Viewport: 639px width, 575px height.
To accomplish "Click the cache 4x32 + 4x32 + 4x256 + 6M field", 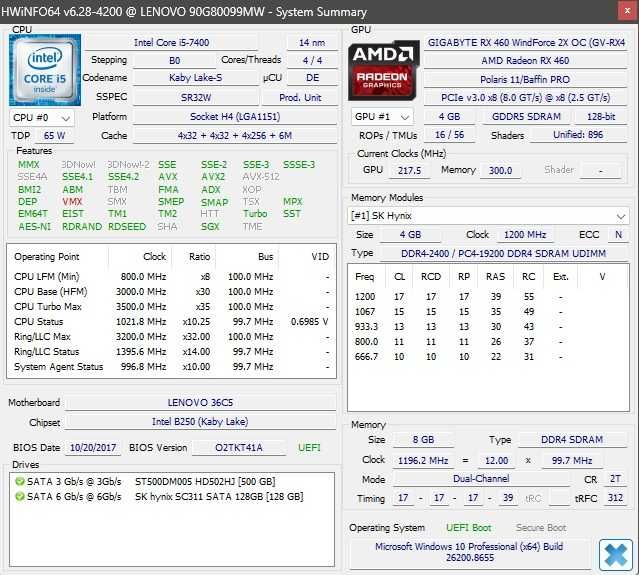I will click(235, 136).
